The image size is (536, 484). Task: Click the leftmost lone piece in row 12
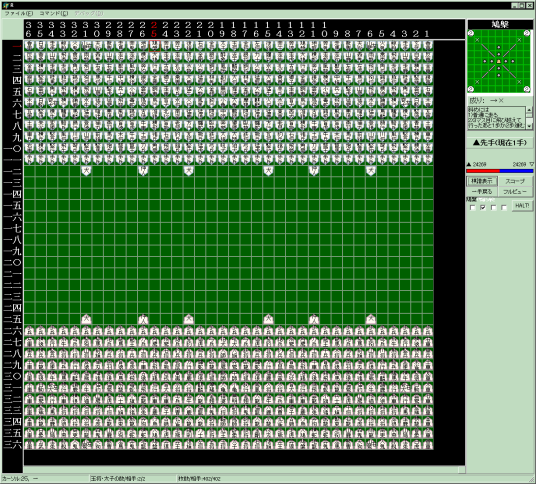click(x=86, y=171)
